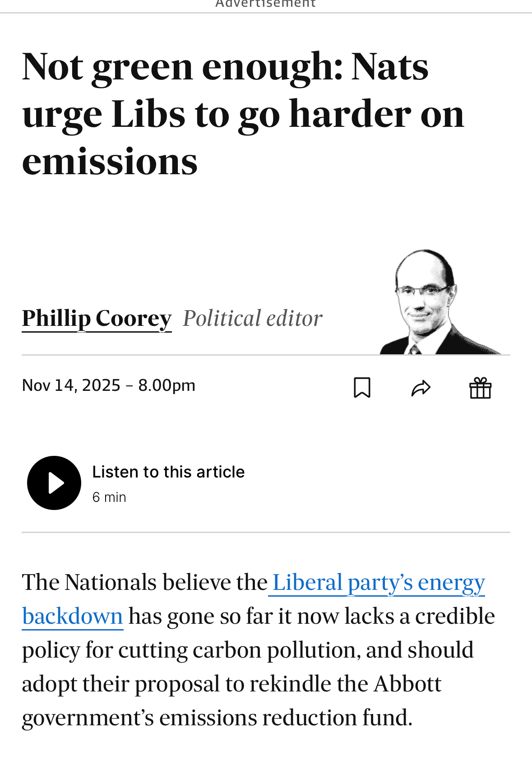Click "The Nationals believe the" opening text
Image resolution: width=532 pixels, height=765 pixels.
[x=144, y=582]
